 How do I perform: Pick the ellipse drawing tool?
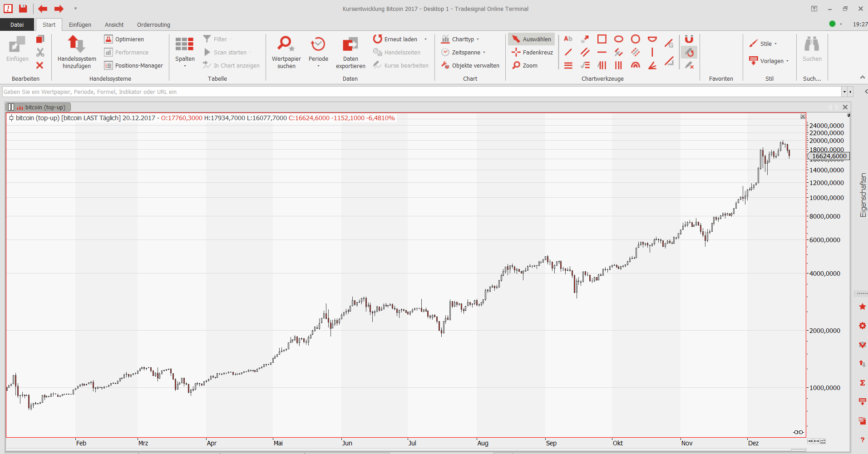tap(618, 39)
